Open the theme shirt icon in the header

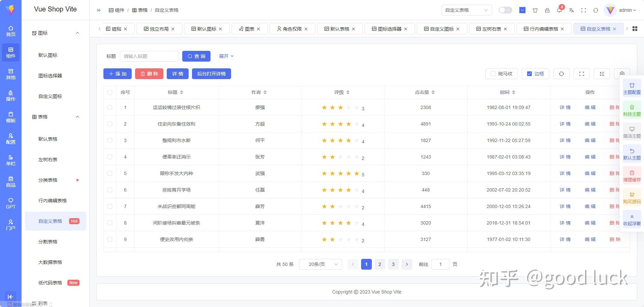click(535, 10)
